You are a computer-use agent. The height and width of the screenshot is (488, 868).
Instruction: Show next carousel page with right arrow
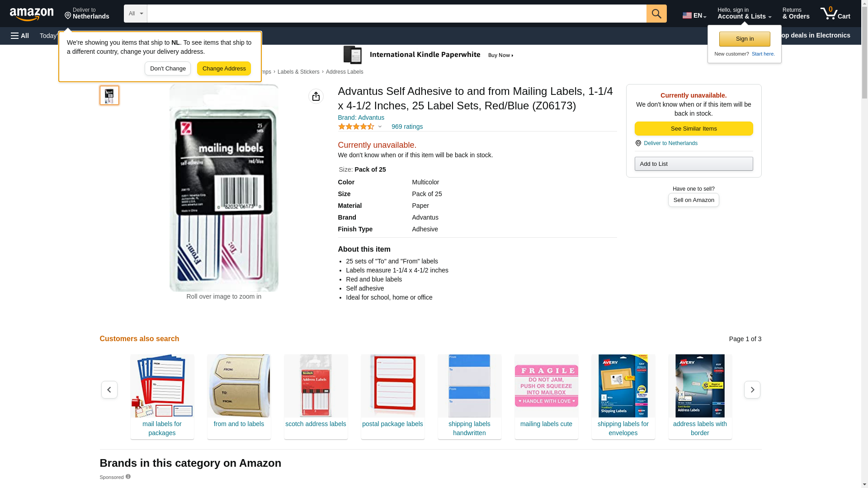[x=752, y=389]
